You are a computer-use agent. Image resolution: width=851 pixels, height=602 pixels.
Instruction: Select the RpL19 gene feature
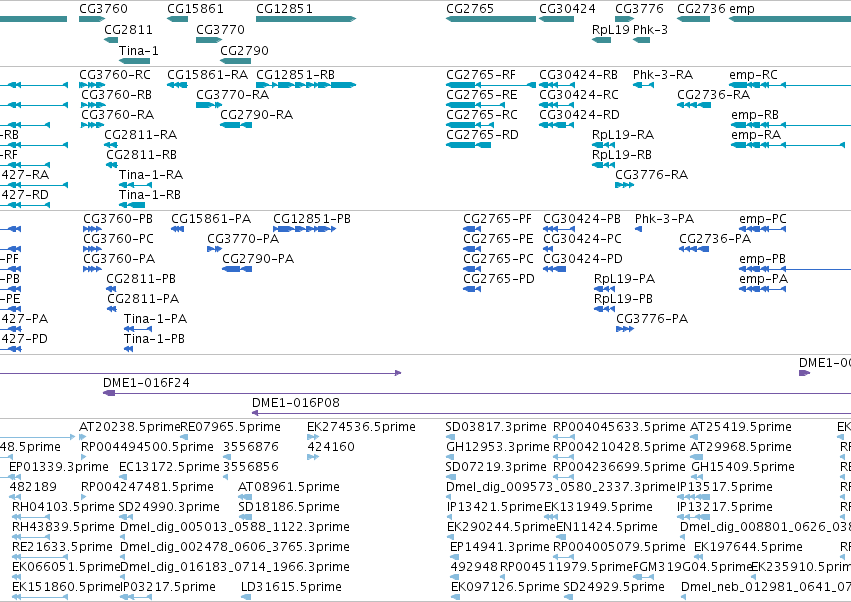tap(601, 40)
